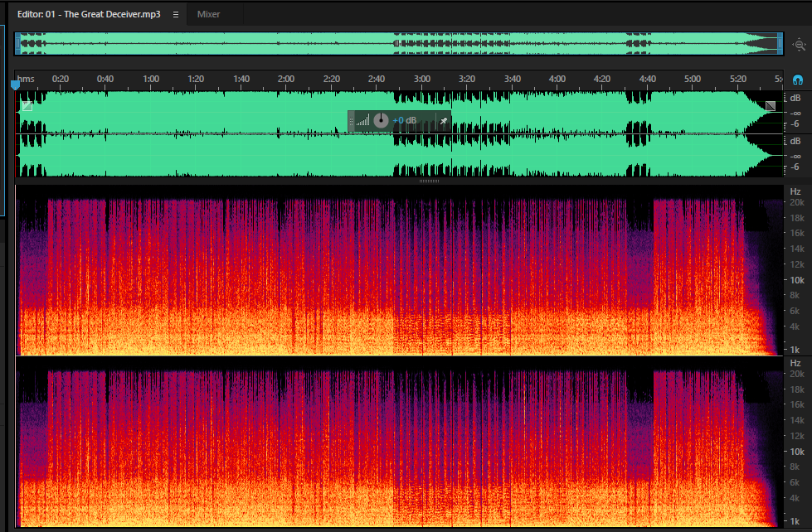Click the hms time format label
The height and width of the screenshot is (532, 812).
[26, 80]
